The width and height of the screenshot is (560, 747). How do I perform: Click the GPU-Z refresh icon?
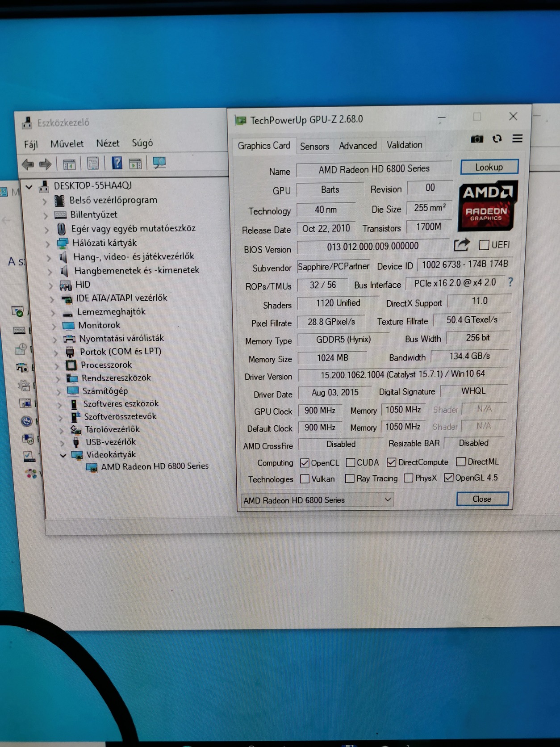tap(497, 139)
